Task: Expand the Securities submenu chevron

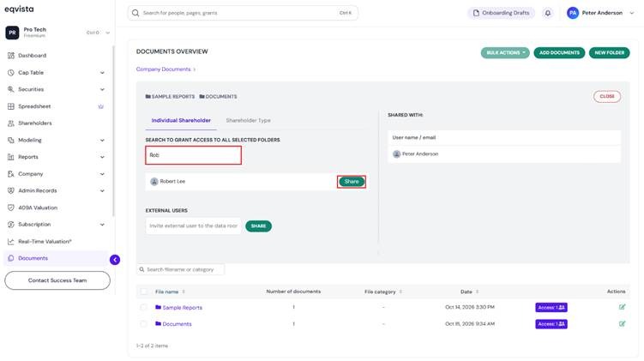Action: click(x=102, y=89)
